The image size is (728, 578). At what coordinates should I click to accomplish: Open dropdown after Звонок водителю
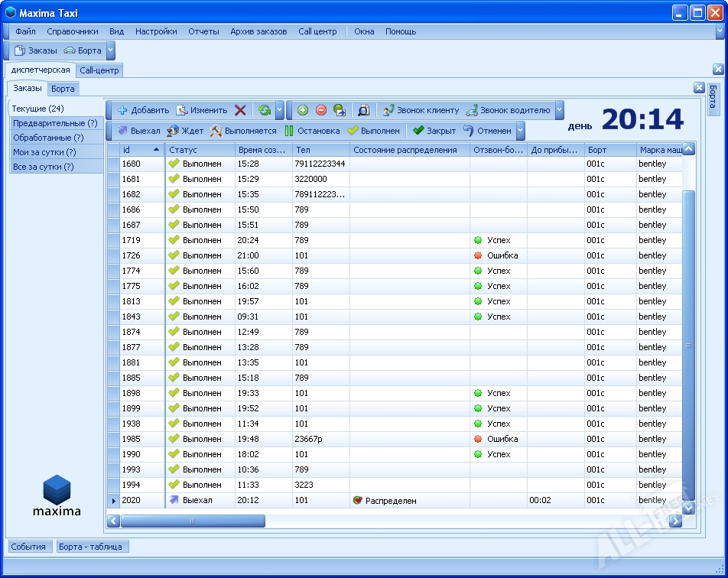pos(560,110)
